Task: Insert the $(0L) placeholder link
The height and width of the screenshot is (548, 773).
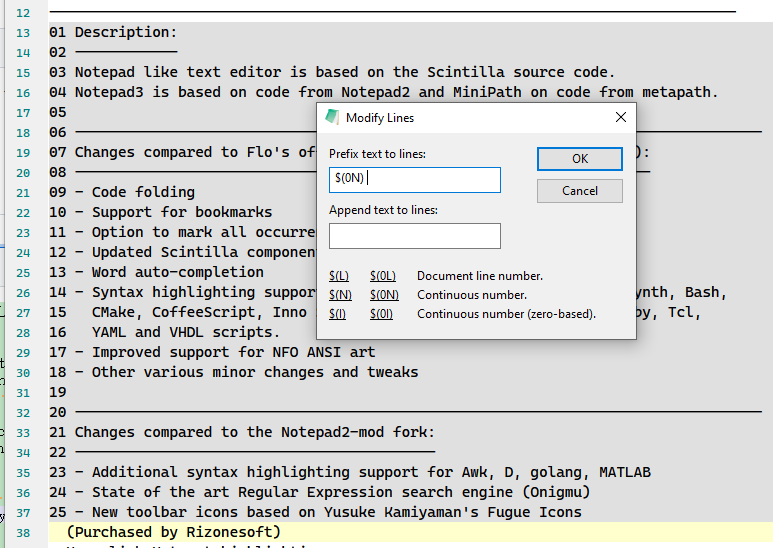Action: pyautogui.click(x=383, y=276)
